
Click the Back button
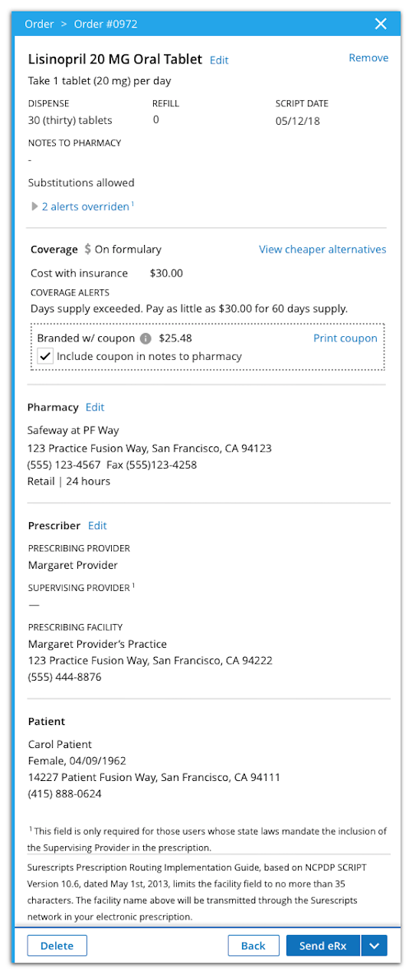[x=253, y=946]
